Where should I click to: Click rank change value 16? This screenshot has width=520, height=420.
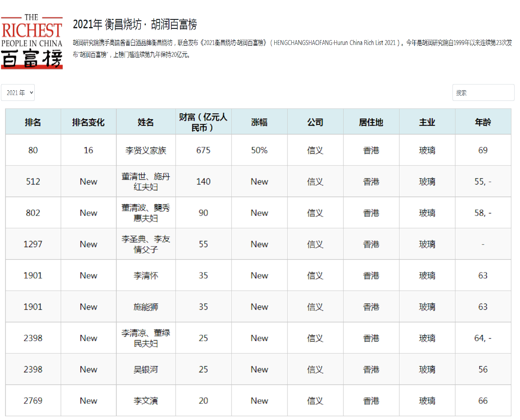88,150
